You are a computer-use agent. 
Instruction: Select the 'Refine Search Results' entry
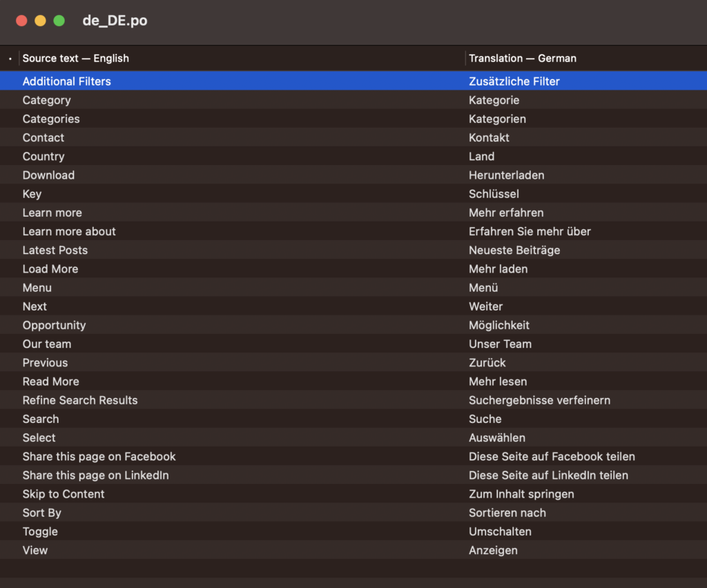(80, 400)
